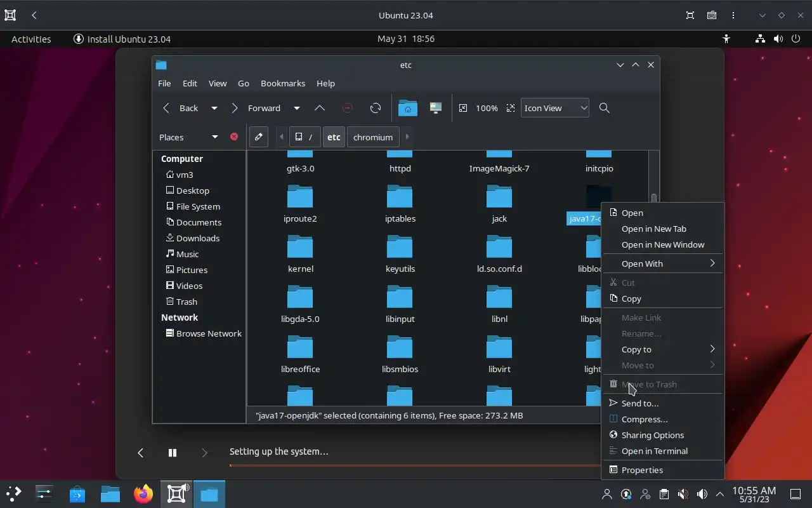
Task: Click the search magnifier icon
Action: 605,108
